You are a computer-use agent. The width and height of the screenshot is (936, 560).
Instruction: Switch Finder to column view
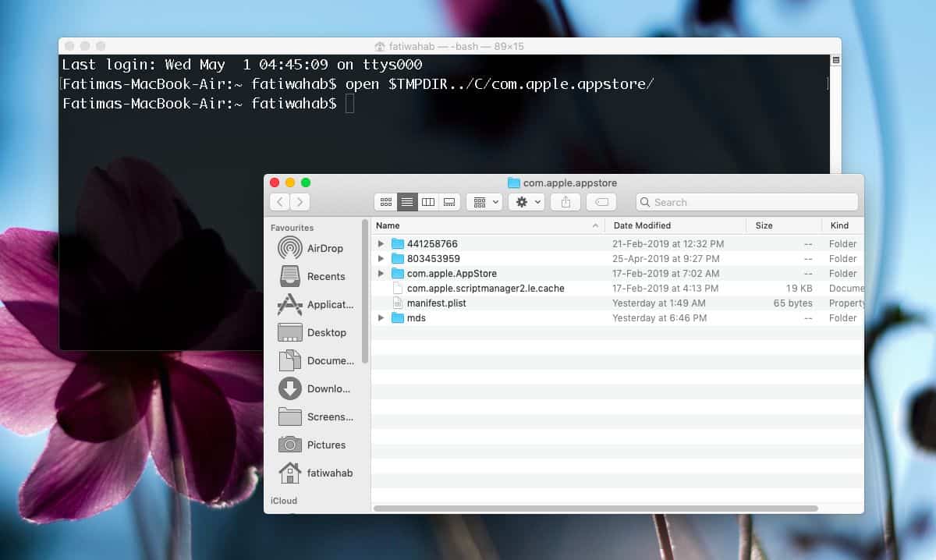(428, 202)
